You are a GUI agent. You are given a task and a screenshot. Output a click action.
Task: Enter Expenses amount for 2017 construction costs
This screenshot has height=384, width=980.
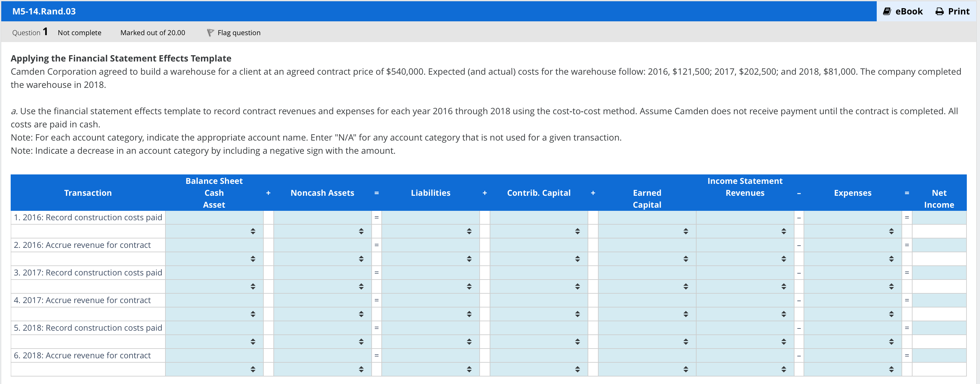tap(853, 273)
